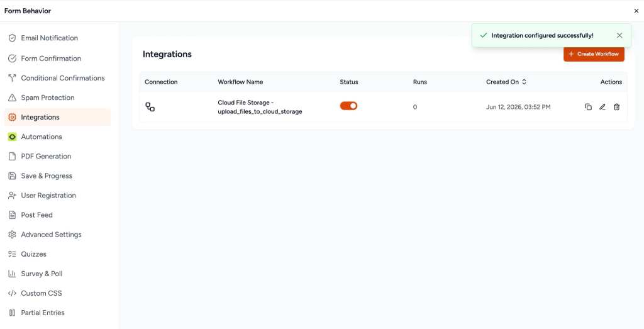Duplicate the Cloud File Storage workflow
This screenshot has width=644, height=329.
coord(588,107)
